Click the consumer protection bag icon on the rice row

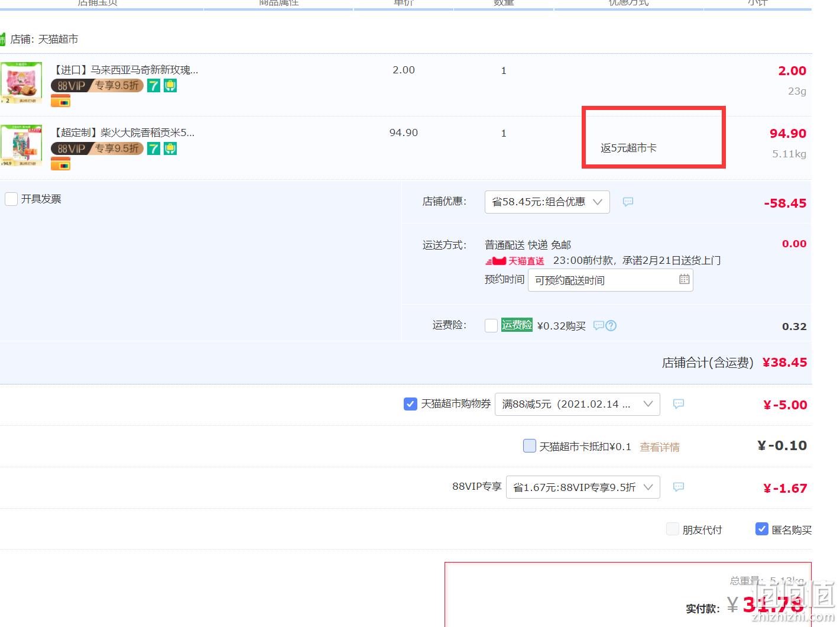170,148
